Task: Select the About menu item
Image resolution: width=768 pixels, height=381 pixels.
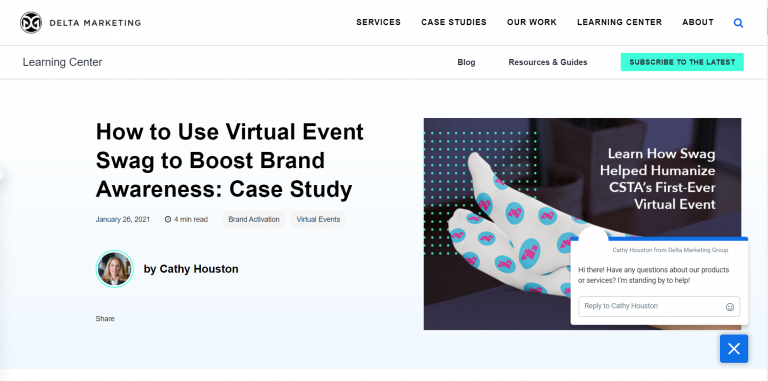Action: (698, 22)
